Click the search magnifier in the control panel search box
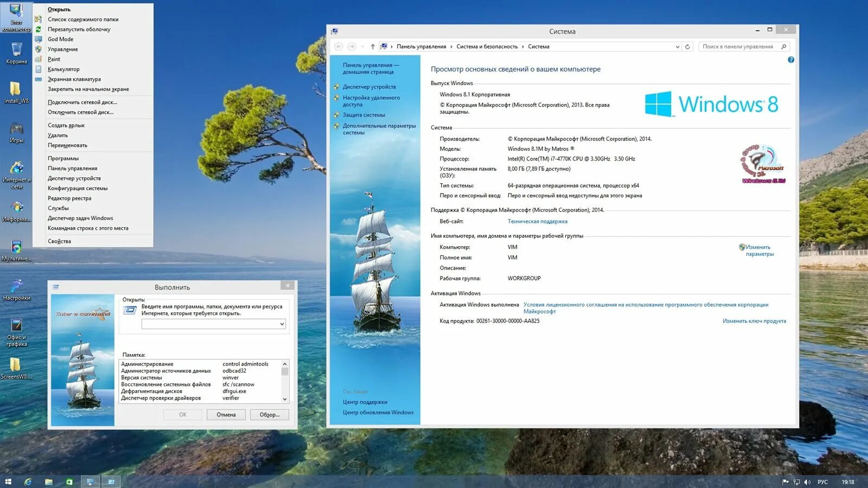Viewport: 868px width, 488px height. [783, 47]
